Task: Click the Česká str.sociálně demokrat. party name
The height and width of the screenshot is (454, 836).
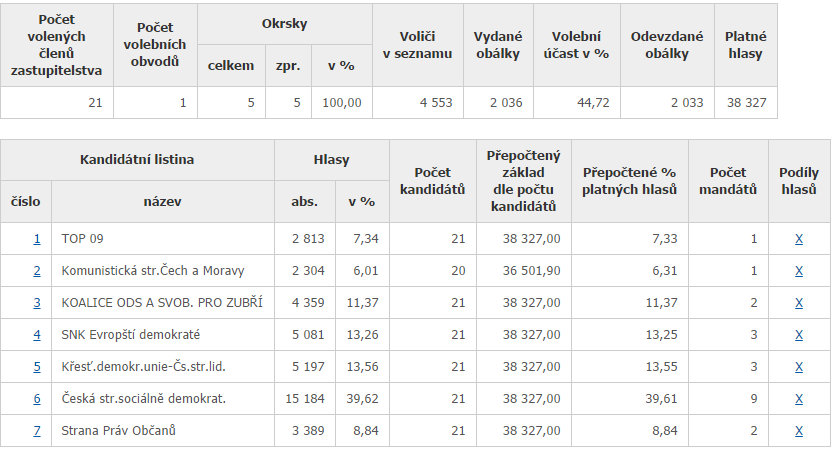Action: click(143, 399)
